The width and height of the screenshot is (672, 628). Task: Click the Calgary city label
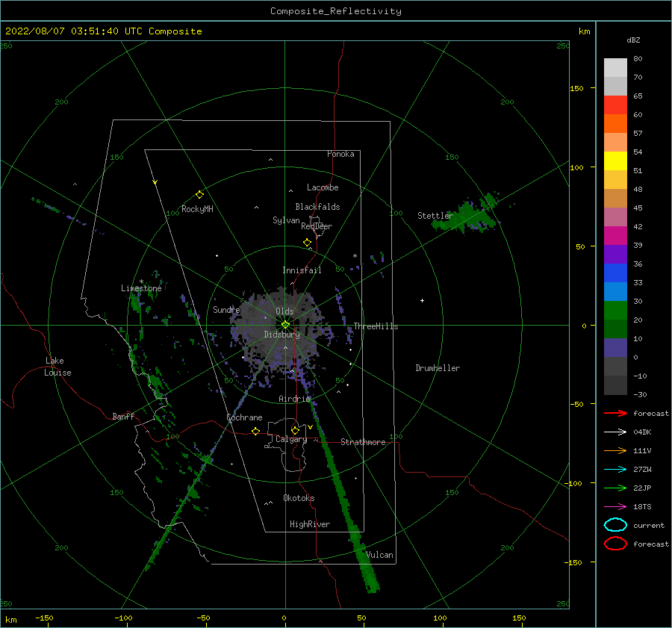tap(291, 439)
